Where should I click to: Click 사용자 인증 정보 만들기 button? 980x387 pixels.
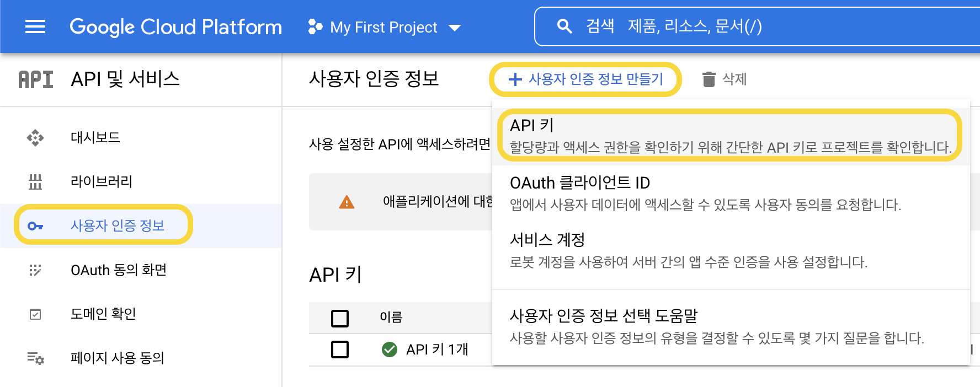585,79
